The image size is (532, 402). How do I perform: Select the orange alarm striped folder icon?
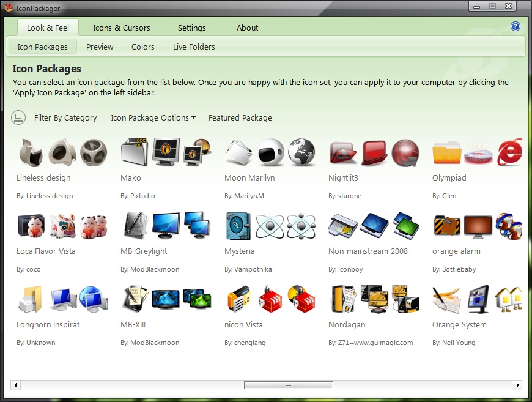pos(447,226)
